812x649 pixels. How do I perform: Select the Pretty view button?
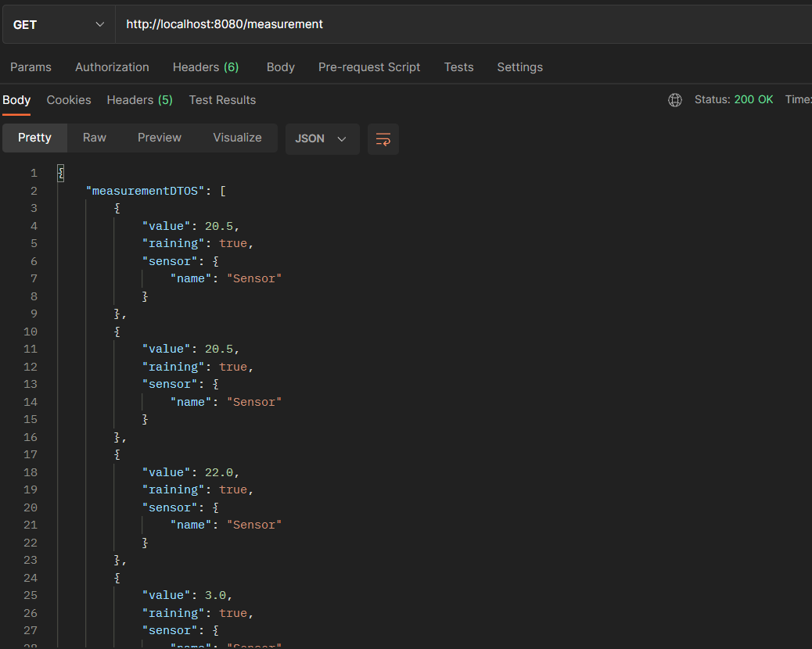click(34, 138)
